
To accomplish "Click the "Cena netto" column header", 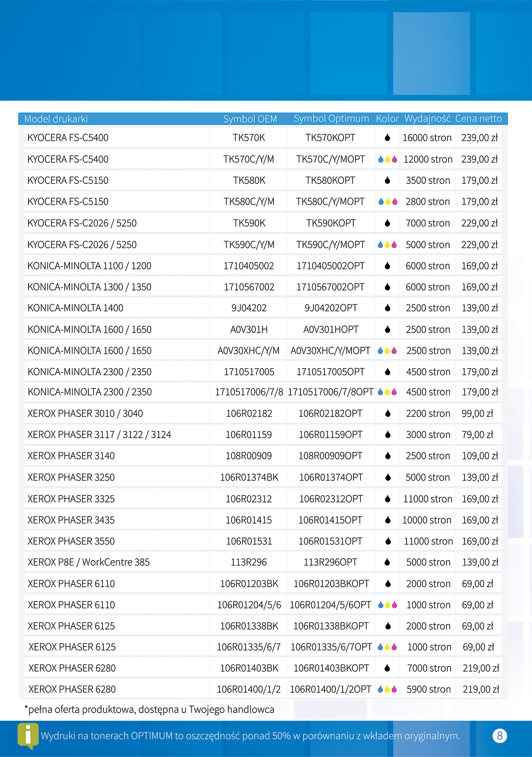I will 478,118.
